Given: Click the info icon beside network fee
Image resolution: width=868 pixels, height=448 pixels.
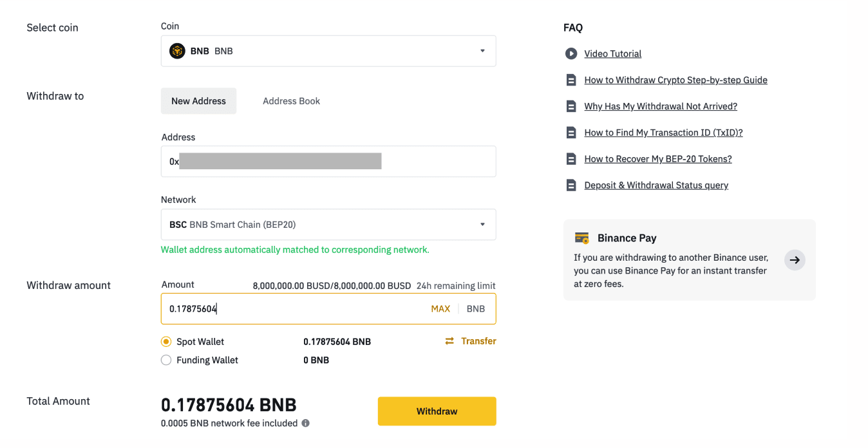Looking at the screenshot, I should (x=306, y=424).
